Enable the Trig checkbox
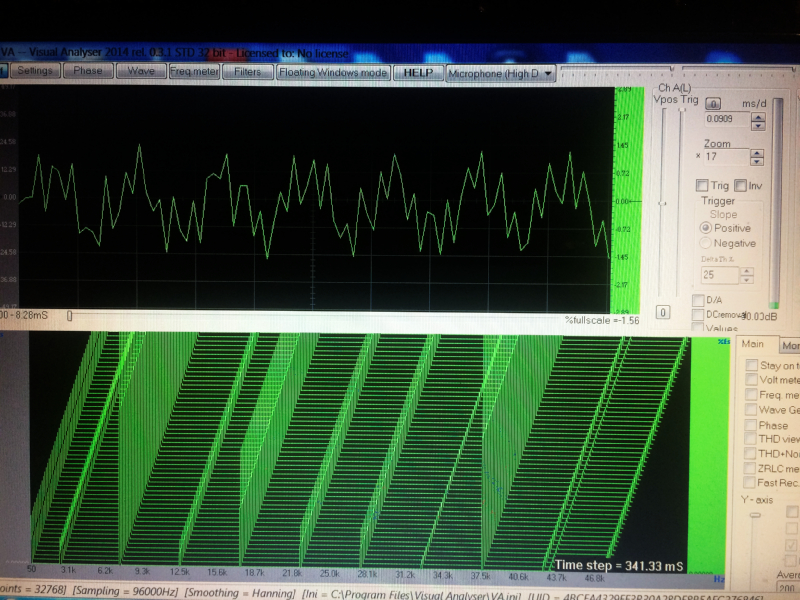Screen dimensions: 800x600 pos(701,185)
